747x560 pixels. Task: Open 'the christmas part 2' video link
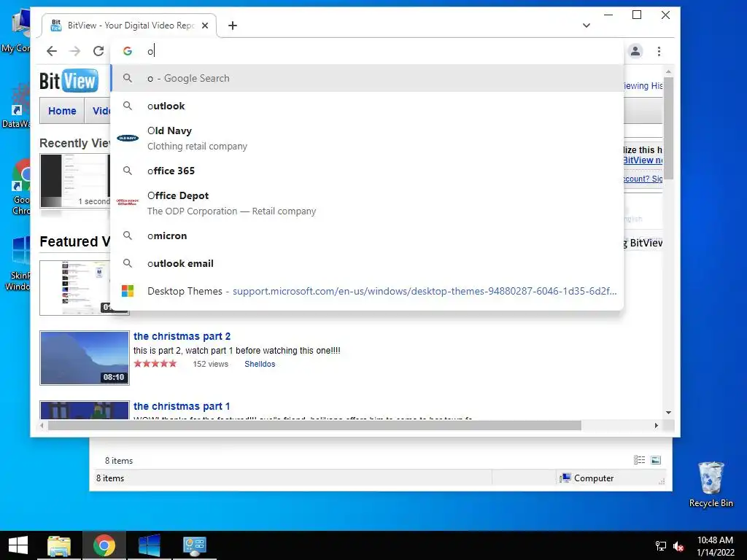(182, 336)
